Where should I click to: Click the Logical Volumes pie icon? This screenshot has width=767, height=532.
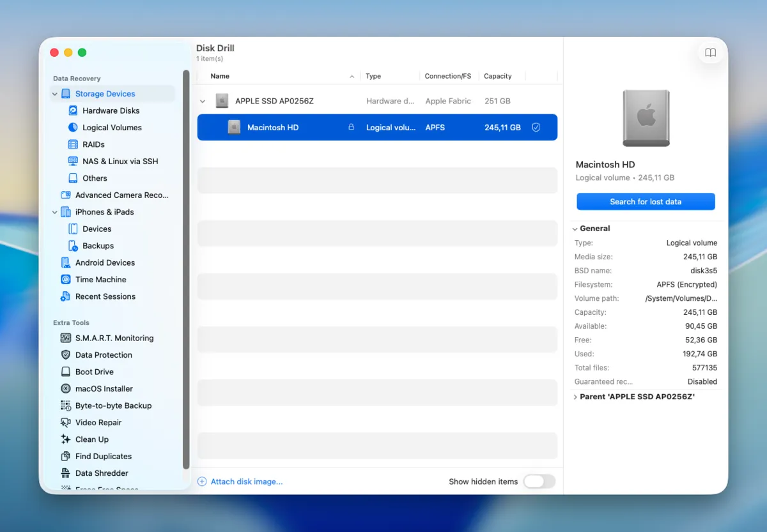73,128
